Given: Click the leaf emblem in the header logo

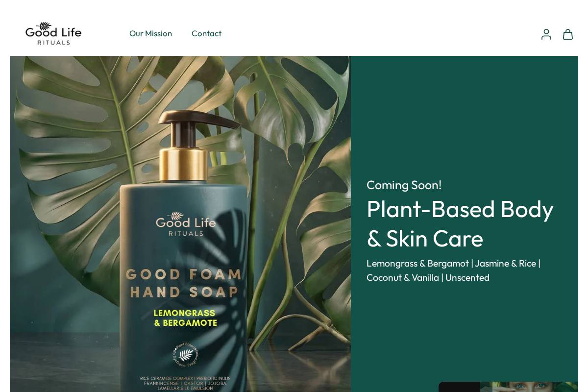Looking at the screenshot, I should pos(45,26).
